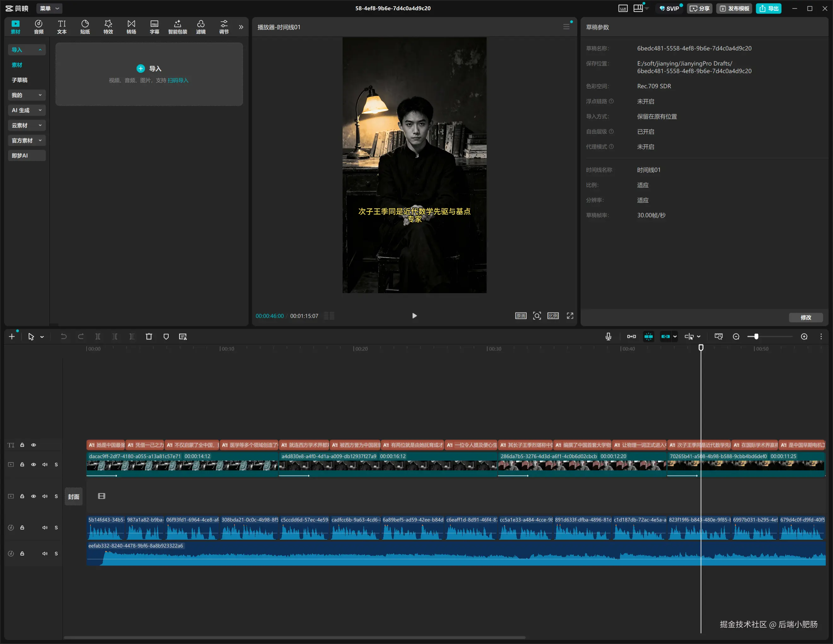Toggle lock on the main video track

pyautogui.click(x=22, y=464)
